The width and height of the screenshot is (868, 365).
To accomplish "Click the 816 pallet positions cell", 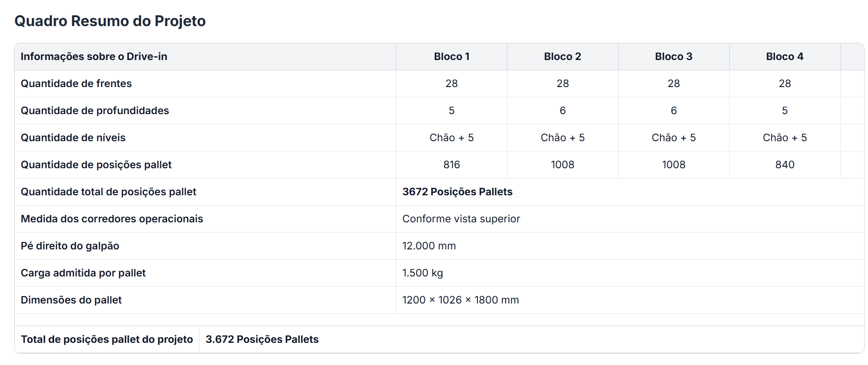I will [x=451, y=165].
